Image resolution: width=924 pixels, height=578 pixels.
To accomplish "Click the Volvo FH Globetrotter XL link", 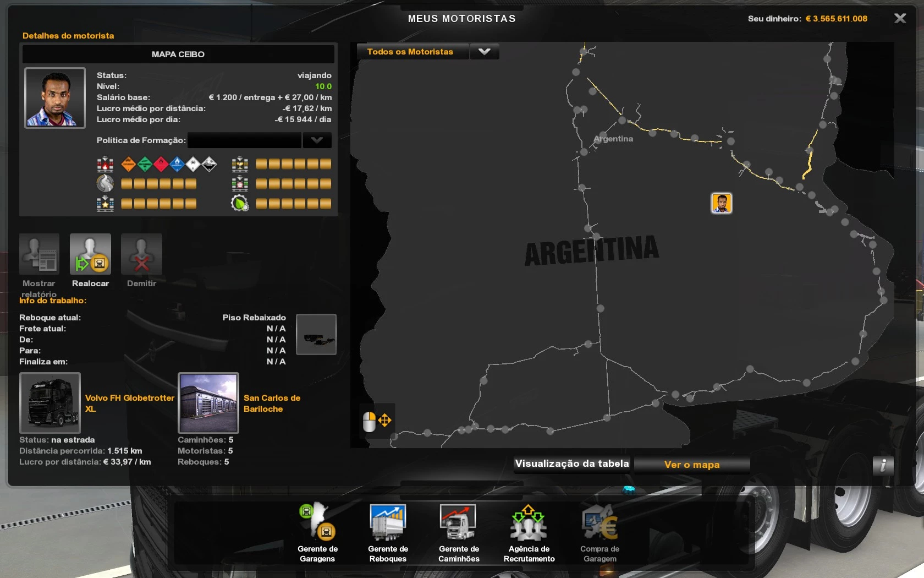I will click(x=129, y=403).
